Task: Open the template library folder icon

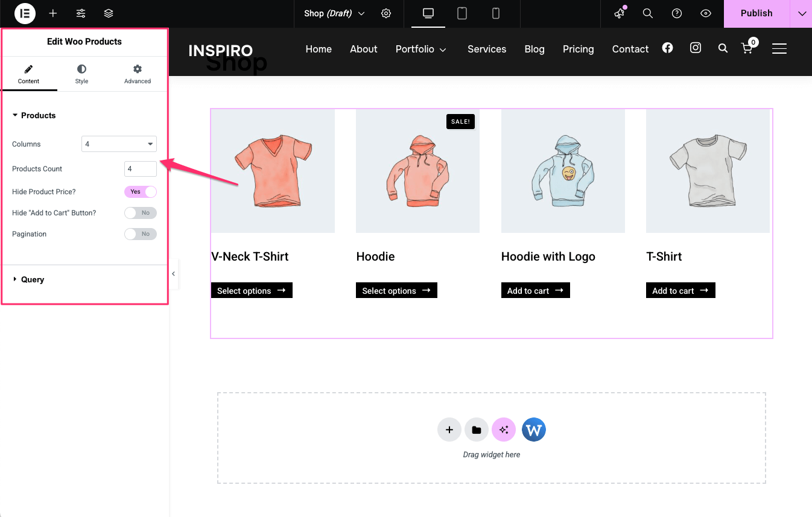Action: point(477,430)
